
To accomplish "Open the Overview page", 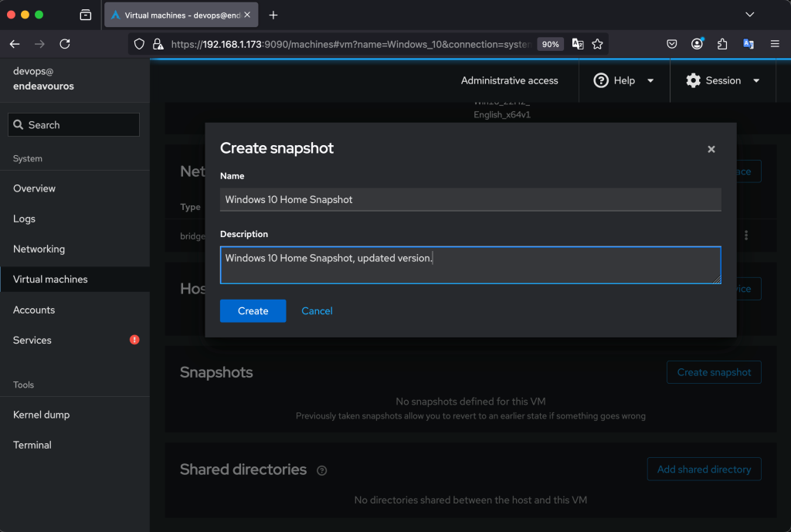I will 75,188.
